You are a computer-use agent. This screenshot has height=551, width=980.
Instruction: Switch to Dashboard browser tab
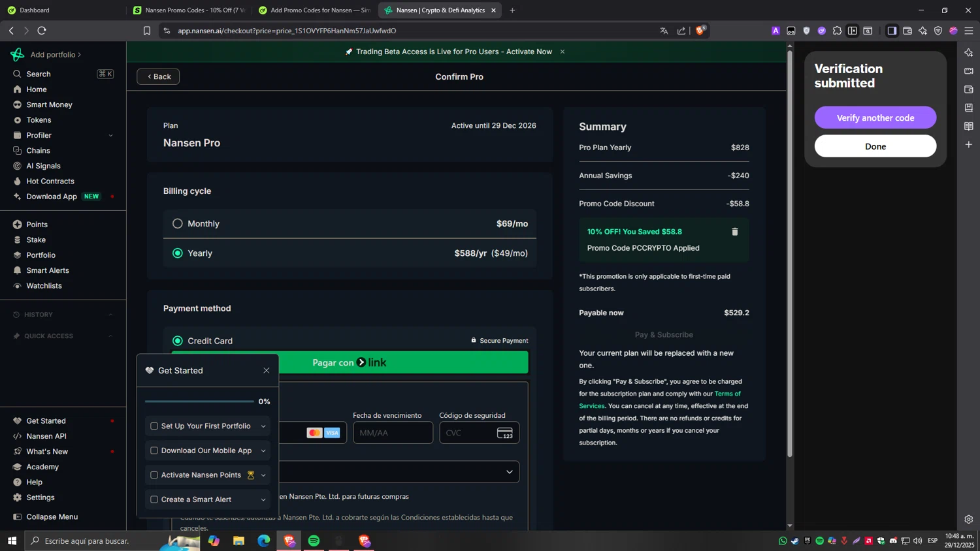(x=63, y=10)
